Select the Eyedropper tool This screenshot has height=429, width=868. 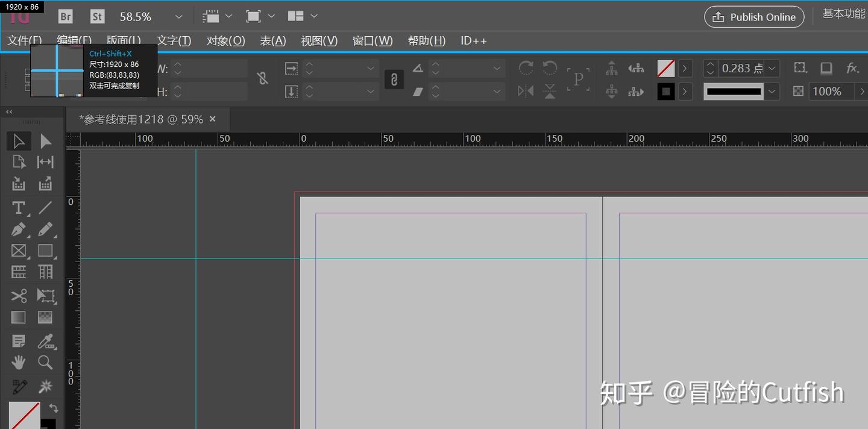46,341
